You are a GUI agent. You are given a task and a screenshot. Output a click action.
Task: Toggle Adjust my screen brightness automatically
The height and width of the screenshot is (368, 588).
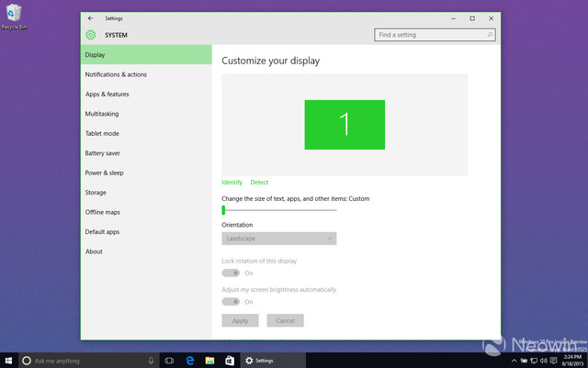click(231, 301)
